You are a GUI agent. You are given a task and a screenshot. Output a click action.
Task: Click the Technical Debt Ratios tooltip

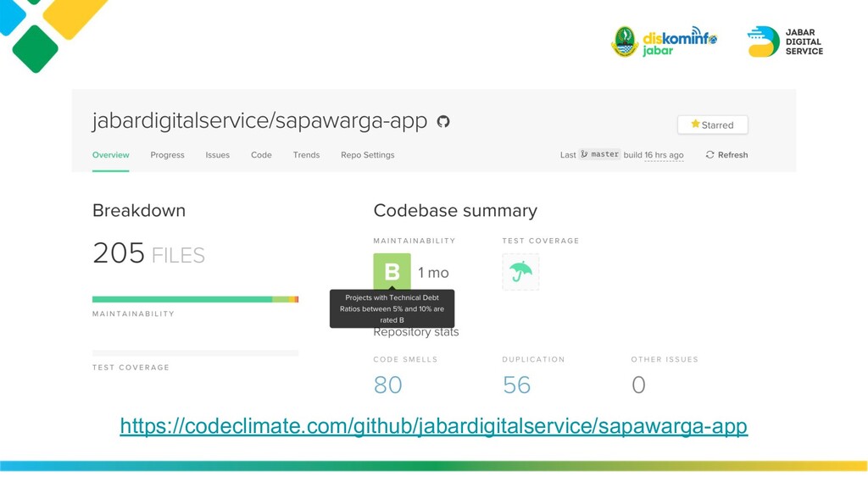pos(392,308)
